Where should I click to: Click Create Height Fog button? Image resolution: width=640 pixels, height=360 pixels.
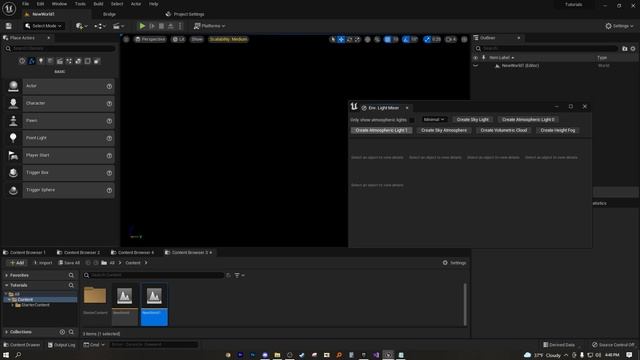coord(558,130)
